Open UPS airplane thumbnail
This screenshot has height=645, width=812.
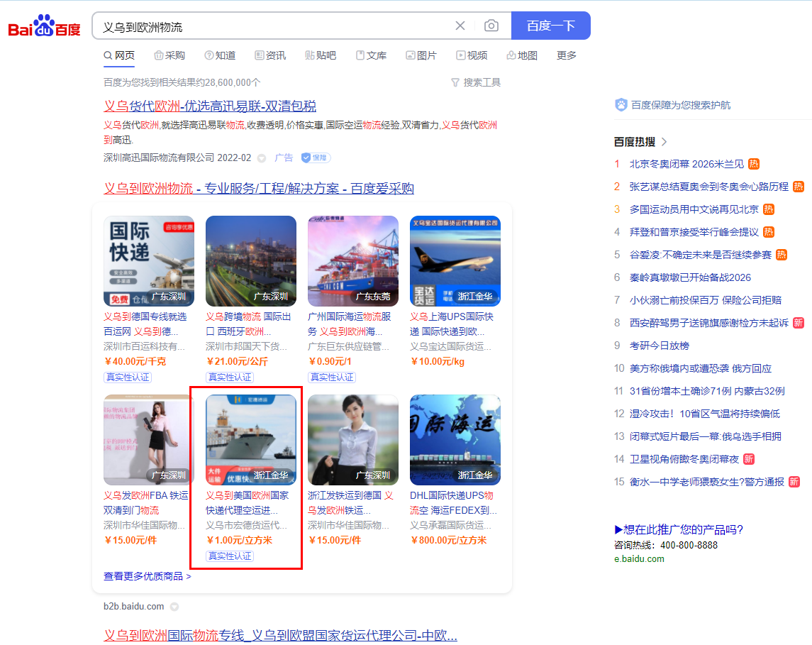point(455,261)
